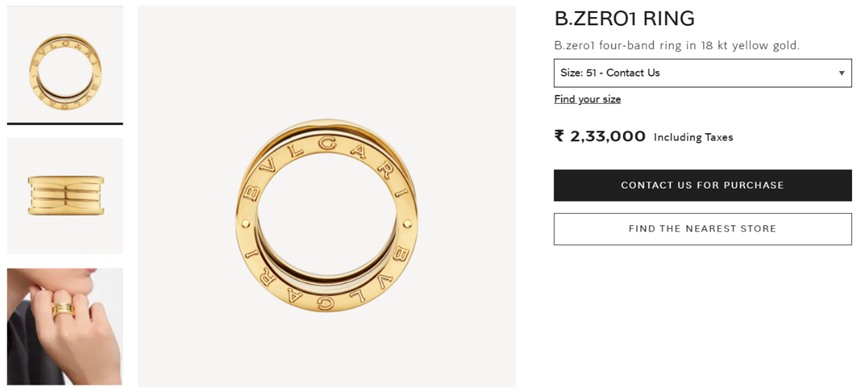The image size is (865, 392).
Task: Click the B.ZERO1 RING product title
Action: coord(624,19)
